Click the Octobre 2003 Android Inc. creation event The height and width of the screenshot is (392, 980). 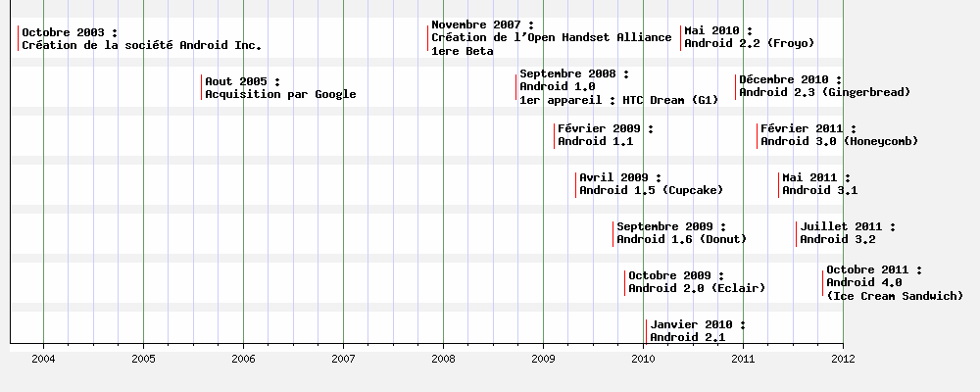[141, 38]
